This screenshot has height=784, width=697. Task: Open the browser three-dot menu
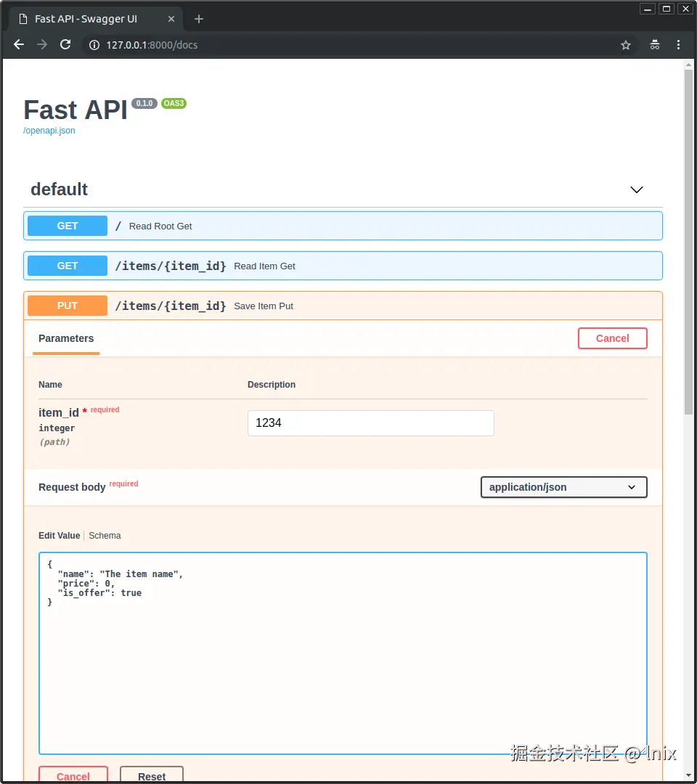point(678,44)
